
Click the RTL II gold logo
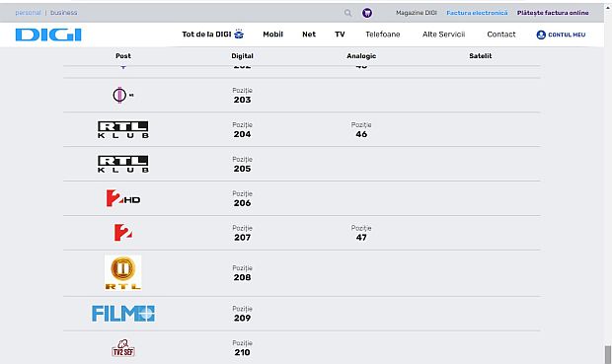pos(123,272)
